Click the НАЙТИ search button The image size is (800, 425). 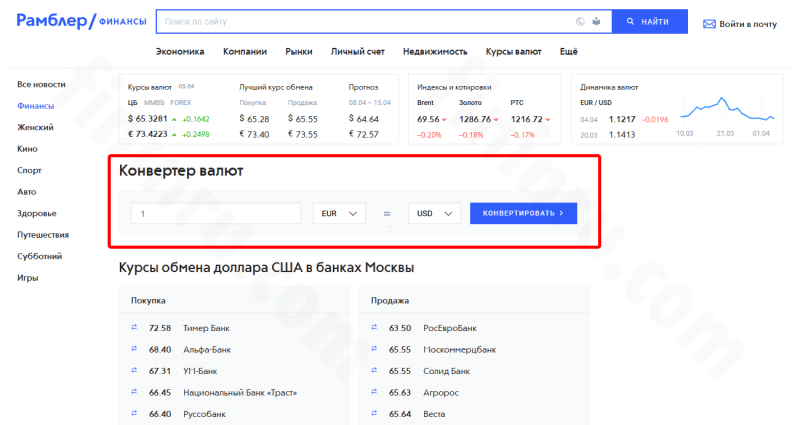tap(649, 21)
